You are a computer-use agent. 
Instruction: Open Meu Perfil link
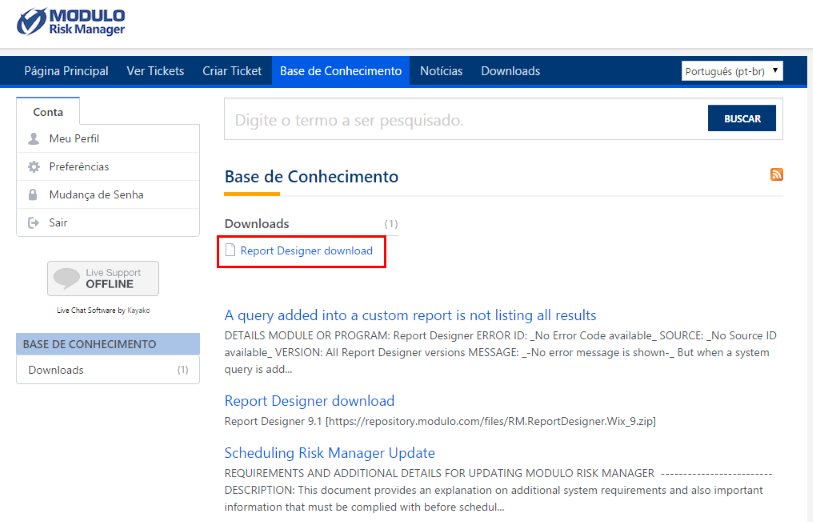74,138
